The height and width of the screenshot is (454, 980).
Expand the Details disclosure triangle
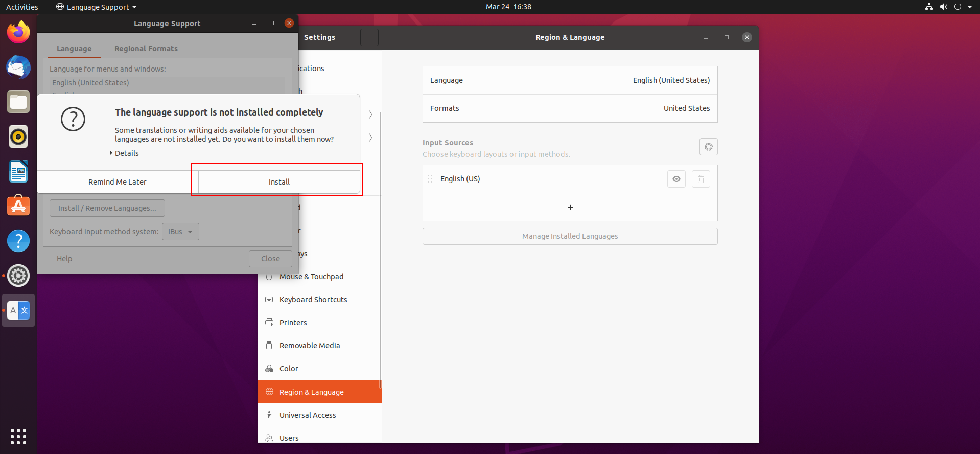pyautogui.click(x=111, y=153)
